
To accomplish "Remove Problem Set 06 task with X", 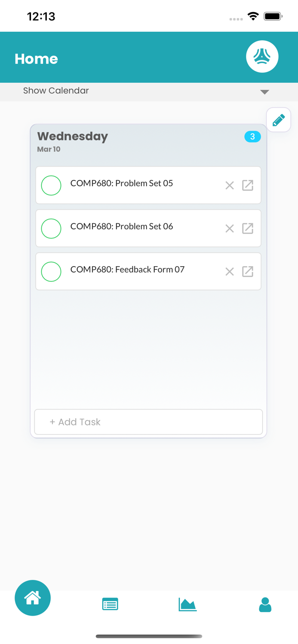I will tap(230, 228).
